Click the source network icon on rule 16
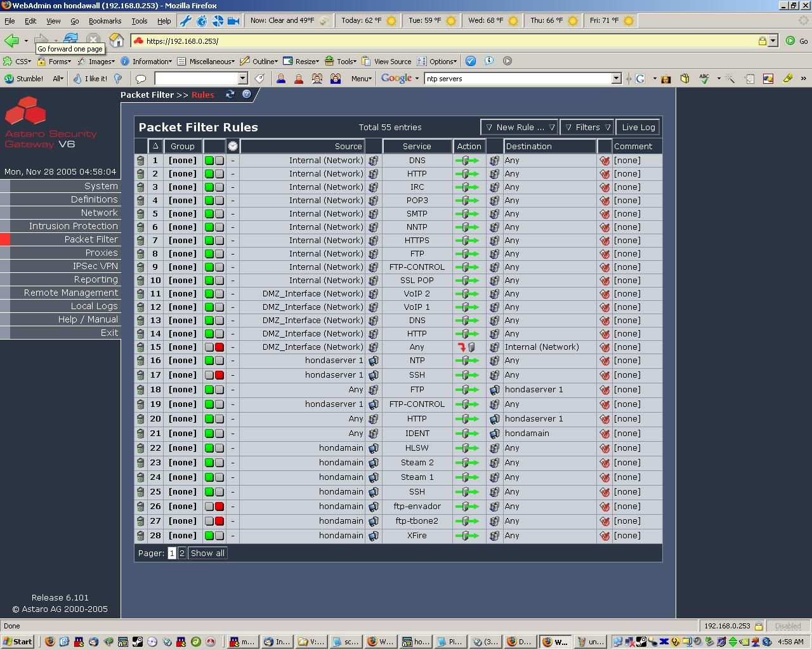The width and height of the screenshot is (812, 650). pyautogui.click(x=374, y=361)
